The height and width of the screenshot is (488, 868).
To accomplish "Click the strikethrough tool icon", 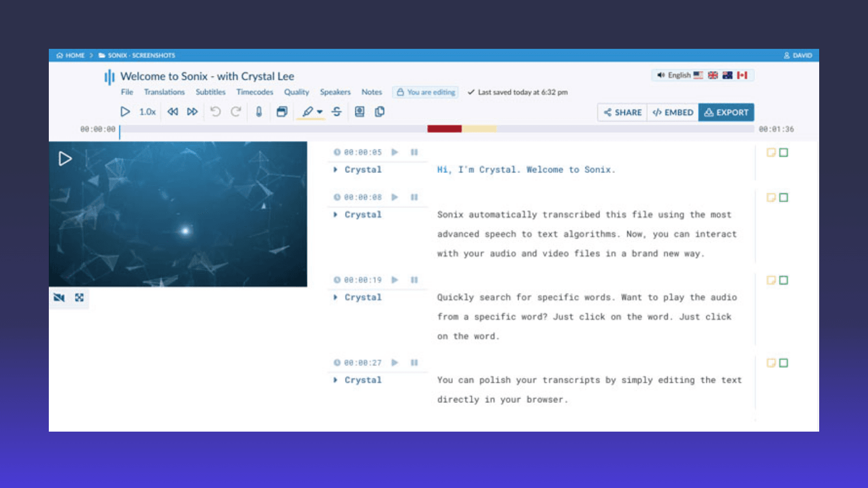I will (337, 112).
